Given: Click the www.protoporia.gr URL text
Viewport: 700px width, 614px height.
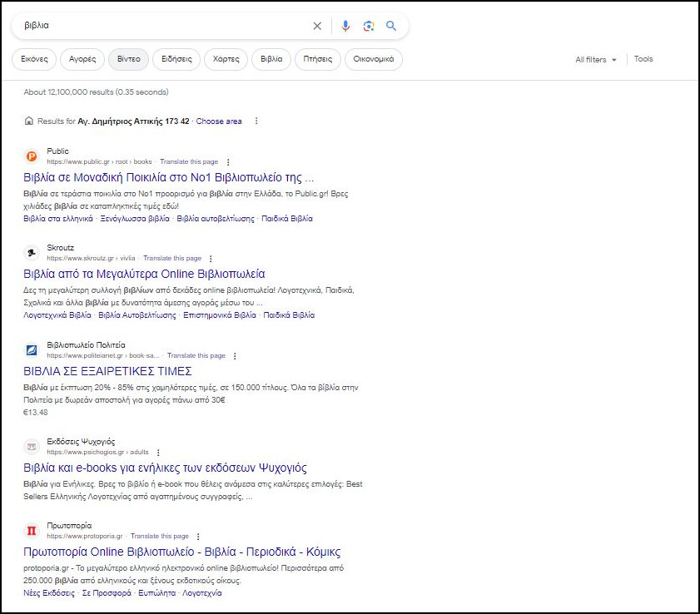Looking at the screenshot, I should coord(84,536).
